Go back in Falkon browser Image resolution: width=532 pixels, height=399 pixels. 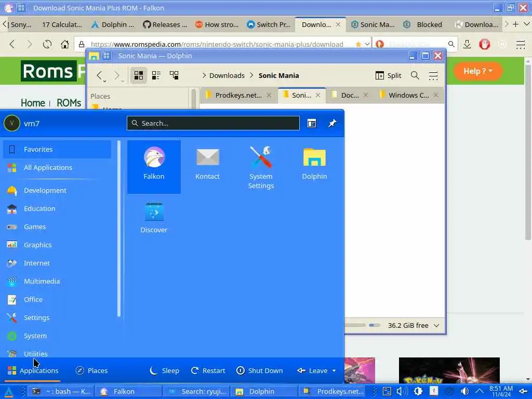[x=12, y=44]
